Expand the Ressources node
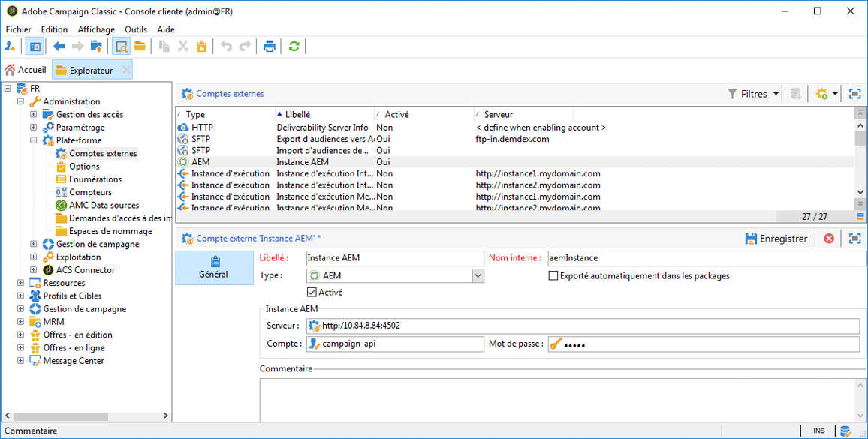This screenshot has height=439, width=868. [20, 283]
